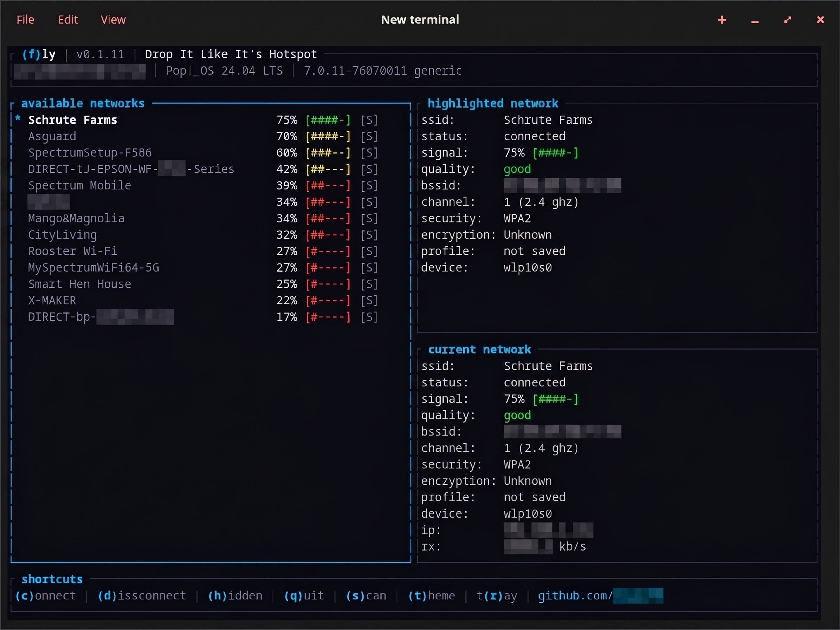Click the available networks panel title
The width and height of the screenshot is (840, 630).
point(83,103)
